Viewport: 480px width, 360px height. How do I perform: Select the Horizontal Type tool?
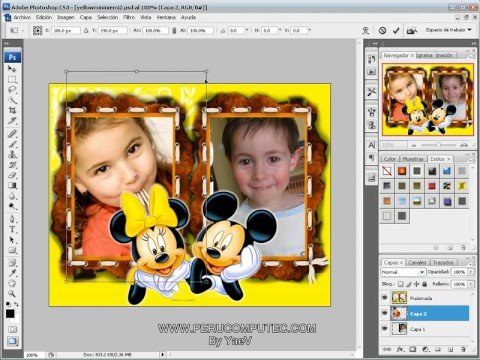click(12, 229)
